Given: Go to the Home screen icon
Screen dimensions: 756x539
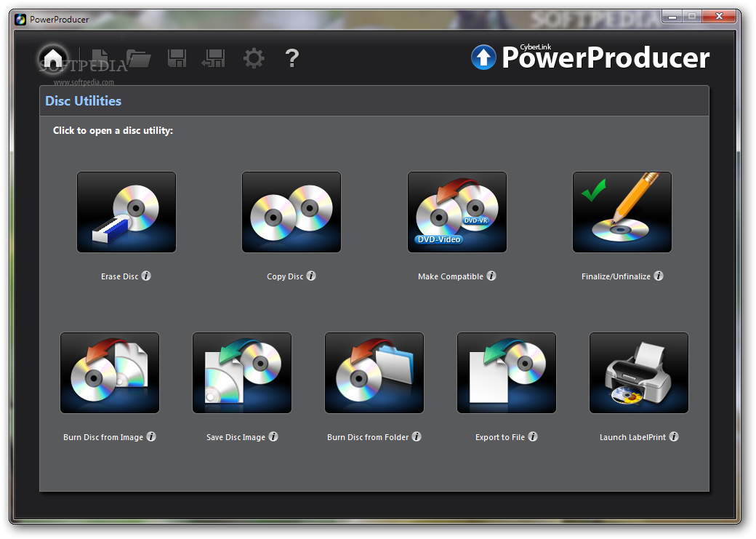Looking at the screenshot, I should (53, 59).
